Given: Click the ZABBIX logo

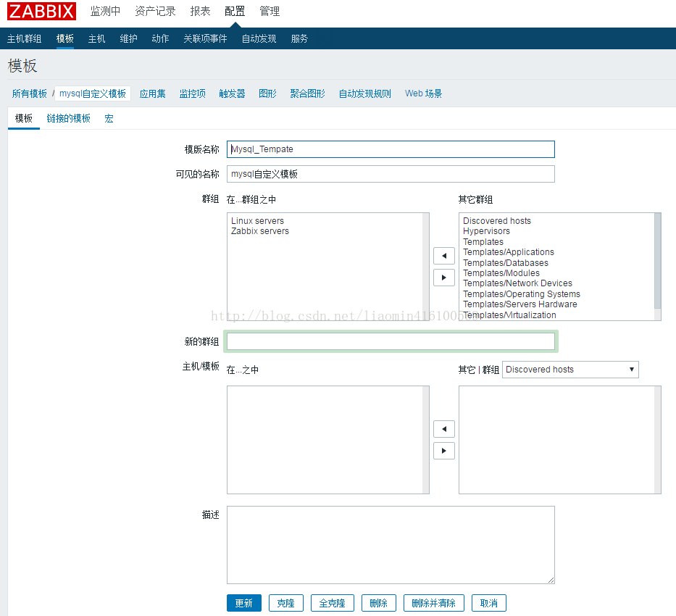Looking at the screenshot, I should point(41,11).
